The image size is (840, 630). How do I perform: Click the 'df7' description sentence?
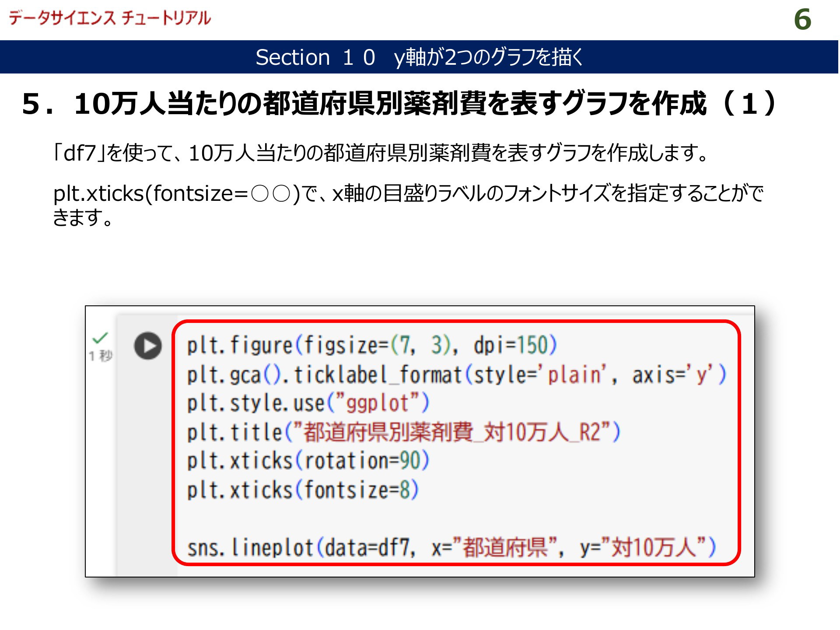[381, 153]
